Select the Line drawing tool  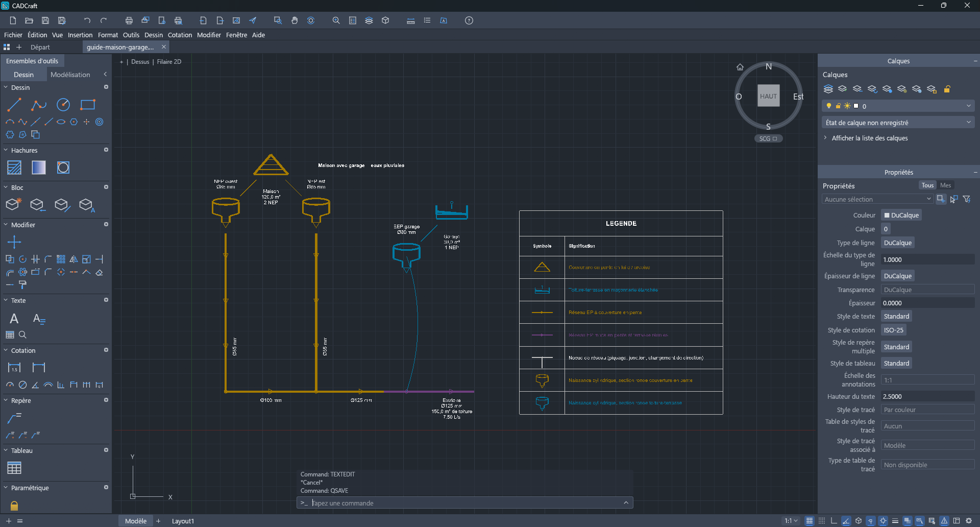click(x=14, y=105)
